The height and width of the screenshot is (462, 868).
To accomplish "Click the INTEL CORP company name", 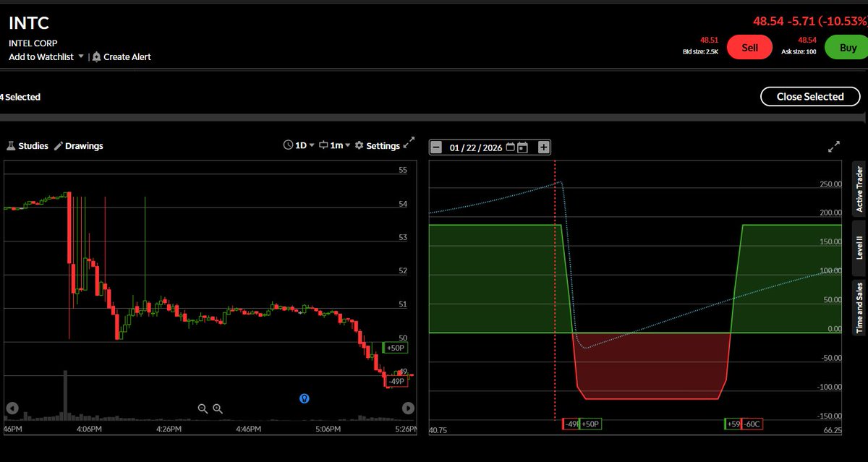I will point(33,43).
